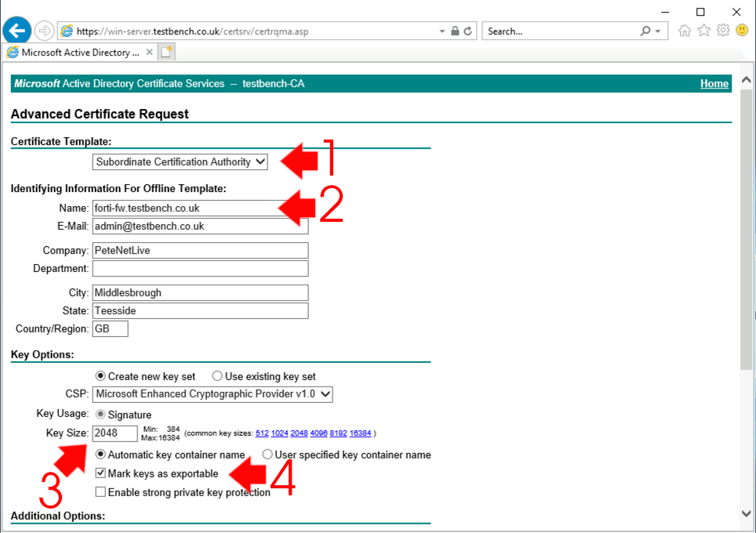Open a new browser tab
This screenshot has height=533, width=756.
(166, 52)
